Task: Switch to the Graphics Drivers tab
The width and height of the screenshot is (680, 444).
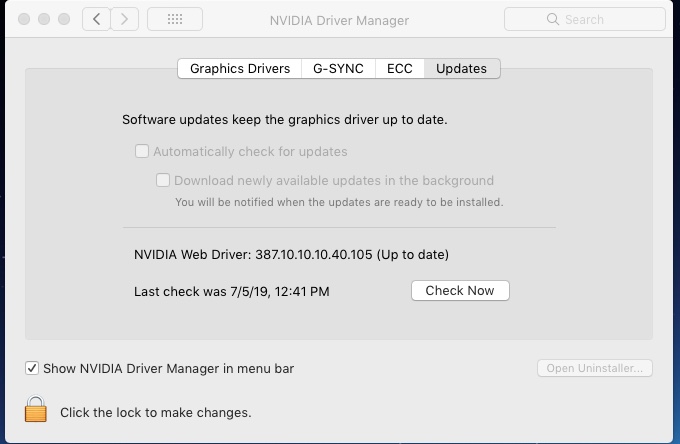Action: (240, 69)
